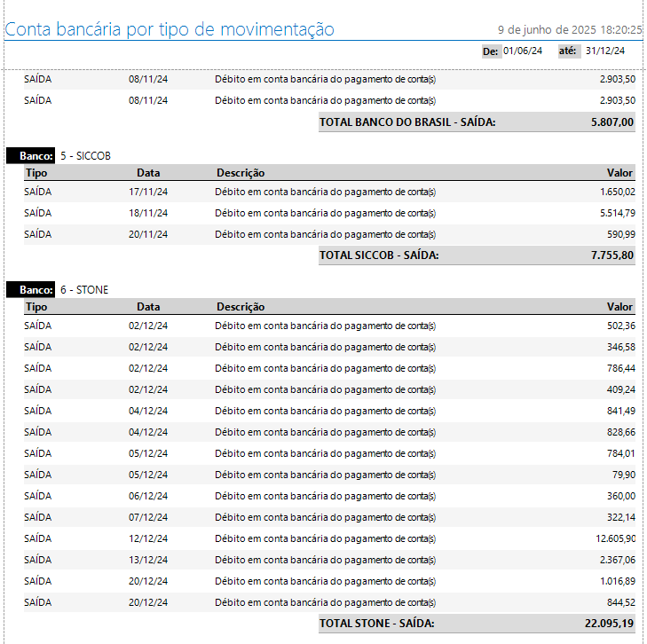Click the description in the 1.016,89 row
Viewport: 647px width, 644px height.
click(325, 581)
